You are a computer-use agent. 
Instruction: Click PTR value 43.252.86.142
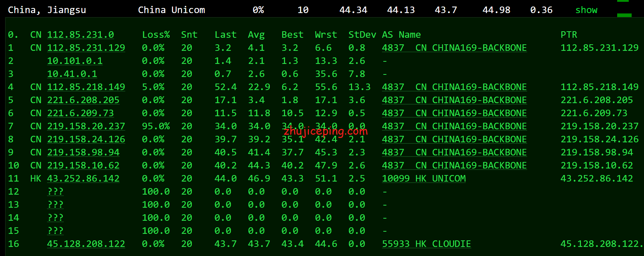tap(597, 178)
